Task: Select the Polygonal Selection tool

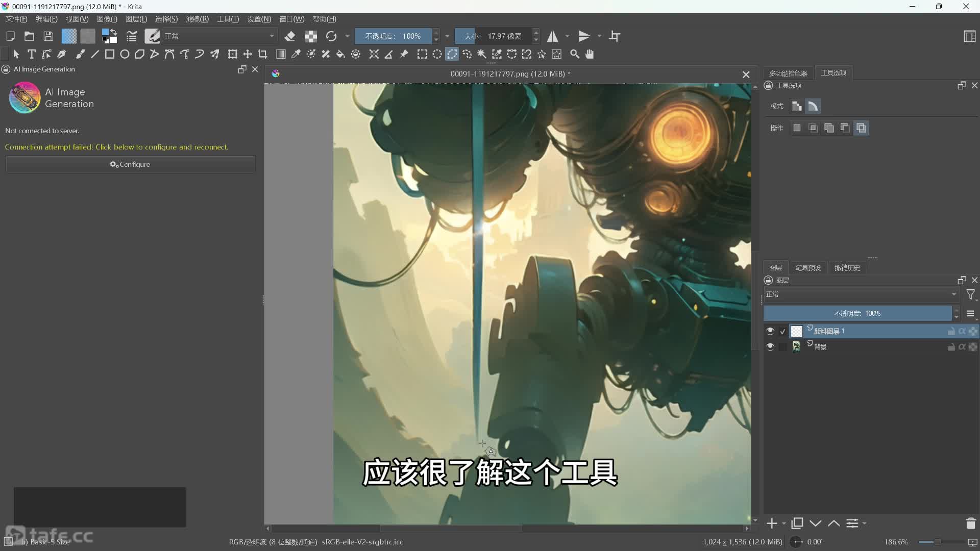Action: [452, 54]
